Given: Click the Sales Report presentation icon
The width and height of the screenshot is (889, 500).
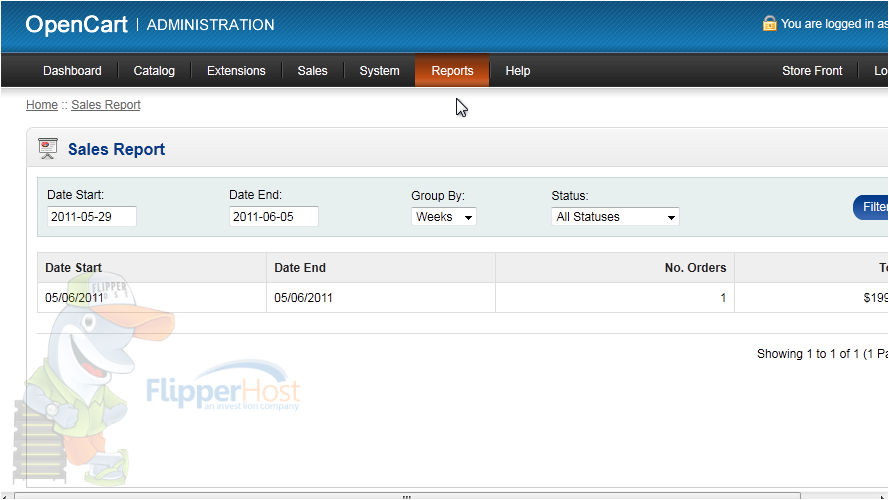Looking at the screenshot, I should point(48,149).
